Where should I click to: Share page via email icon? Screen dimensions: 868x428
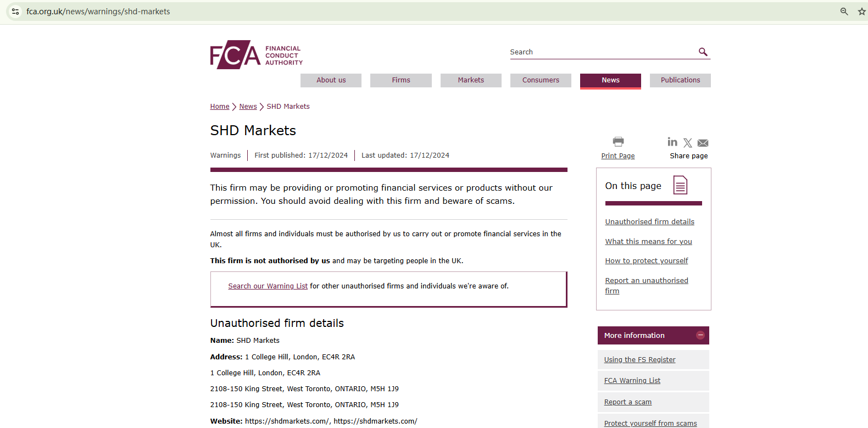703,143
